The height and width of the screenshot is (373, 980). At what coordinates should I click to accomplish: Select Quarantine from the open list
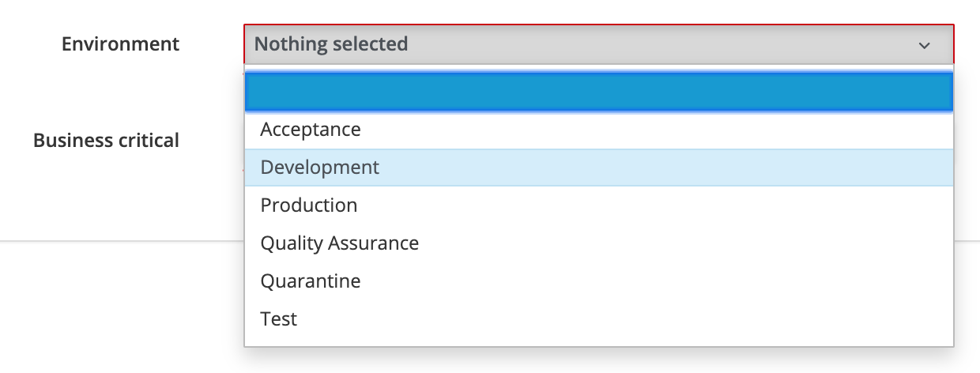tap(599, 281)
